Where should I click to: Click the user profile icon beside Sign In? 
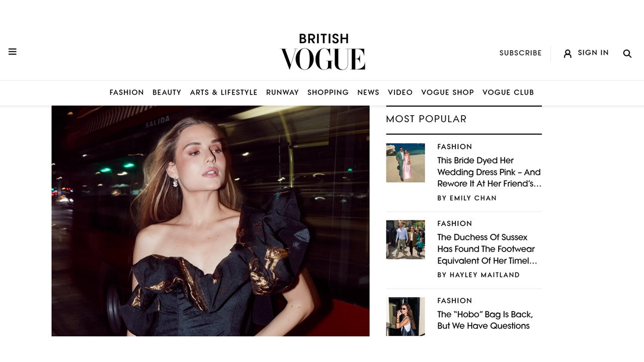[568, 53]
